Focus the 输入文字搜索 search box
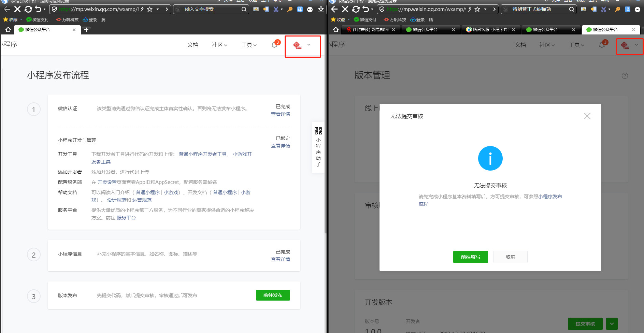This screenshot has height=333, width=644. click(x=212, y=9)
